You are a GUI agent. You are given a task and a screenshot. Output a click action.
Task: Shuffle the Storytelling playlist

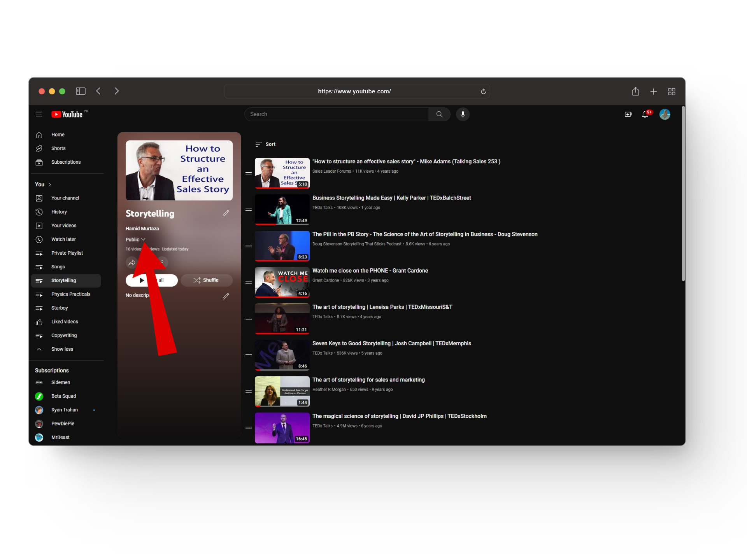[207, 280]
